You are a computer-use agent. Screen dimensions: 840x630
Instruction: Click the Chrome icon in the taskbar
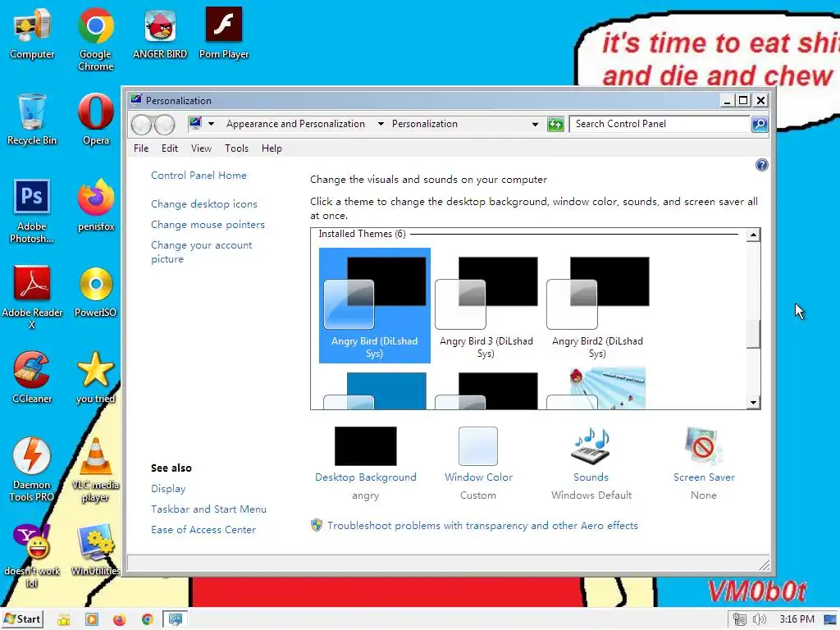click(147, 620)
